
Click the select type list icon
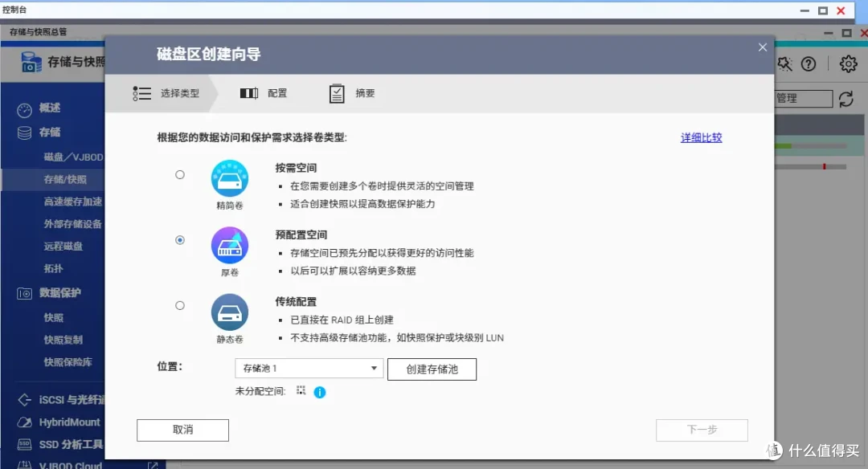[x=141, y=93]
